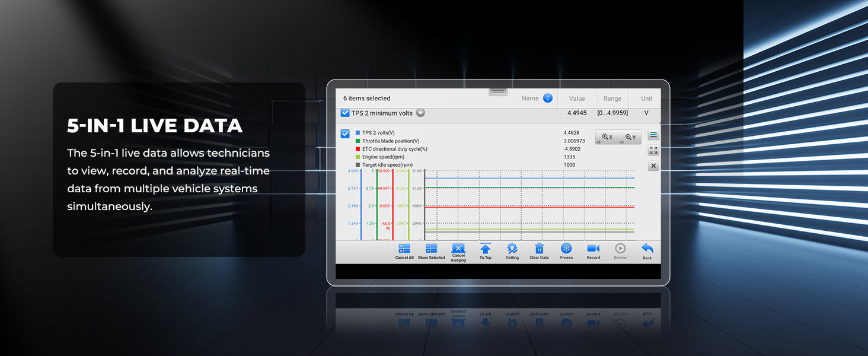Click the value 3.800973
868x356 pixels.
click(574, 141)
